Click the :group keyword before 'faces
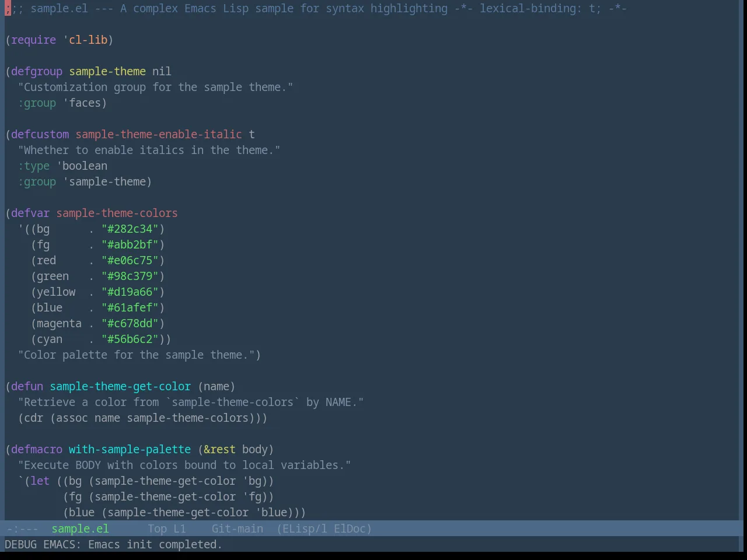The width and height of the screenshot is (747, 560). point(37,103)
